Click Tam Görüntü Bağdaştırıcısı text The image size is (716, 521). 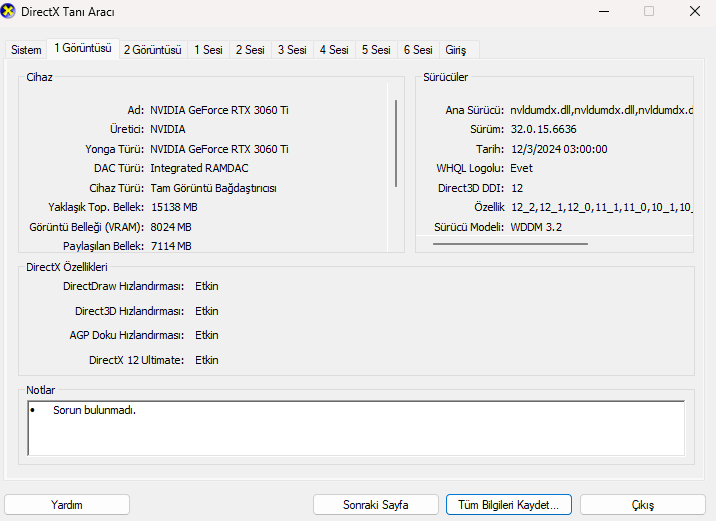(213, 188)
